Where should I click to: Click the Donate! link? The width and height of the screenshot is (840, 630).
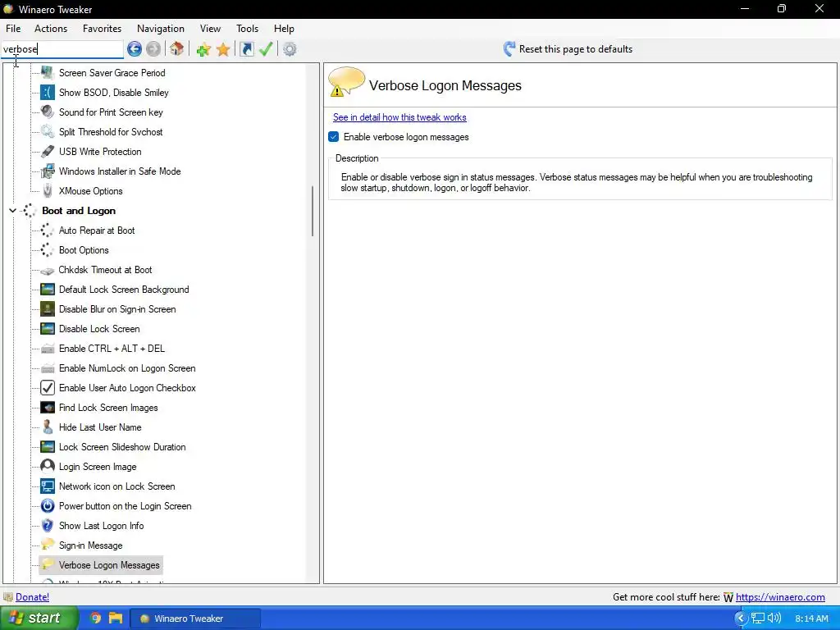(x=32, y=597)
